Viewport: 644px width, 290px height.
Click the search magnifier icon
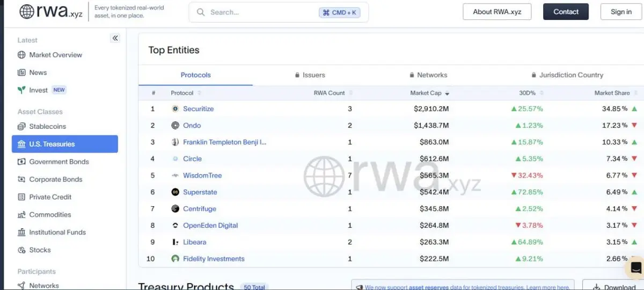click(201, 12)
